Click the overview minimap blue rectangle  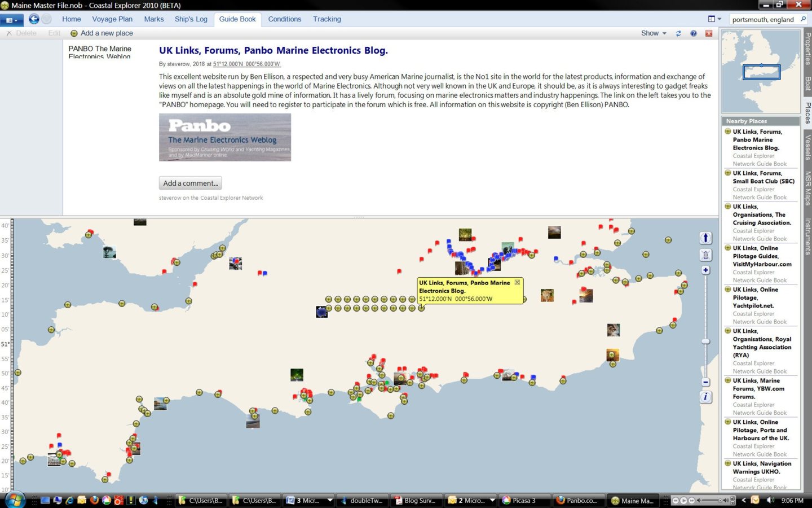tap(761, 72)
